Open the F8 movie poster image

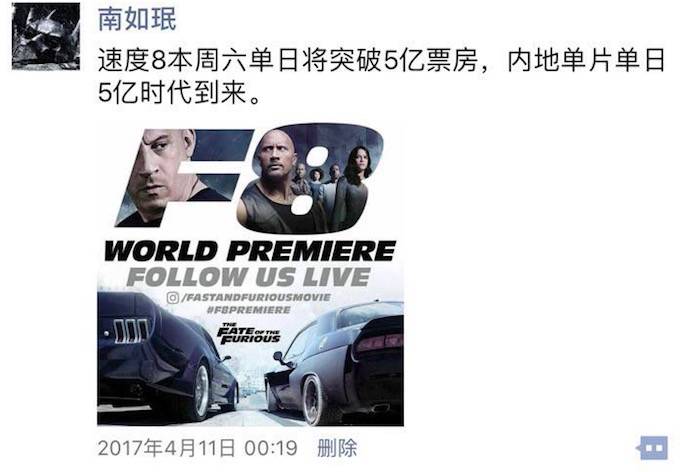[x=250, y=274]
